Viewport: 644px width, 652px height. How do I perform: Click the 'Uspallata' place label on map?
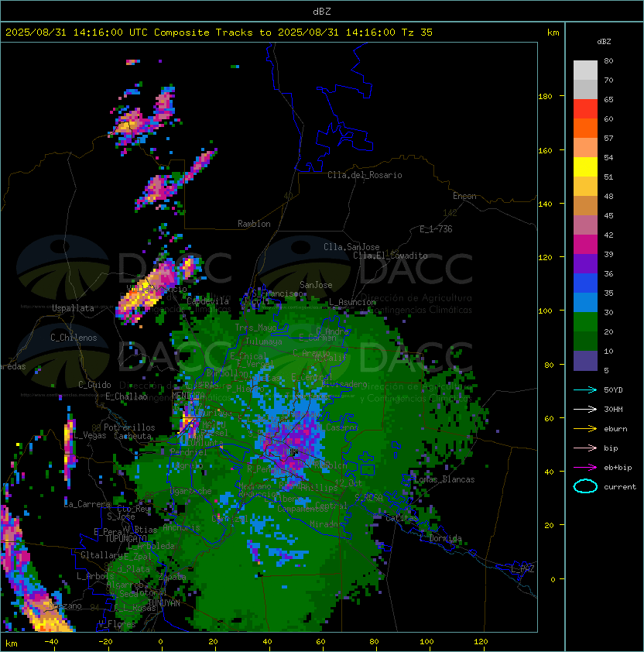pyautogui.click(x=73, y=308)
